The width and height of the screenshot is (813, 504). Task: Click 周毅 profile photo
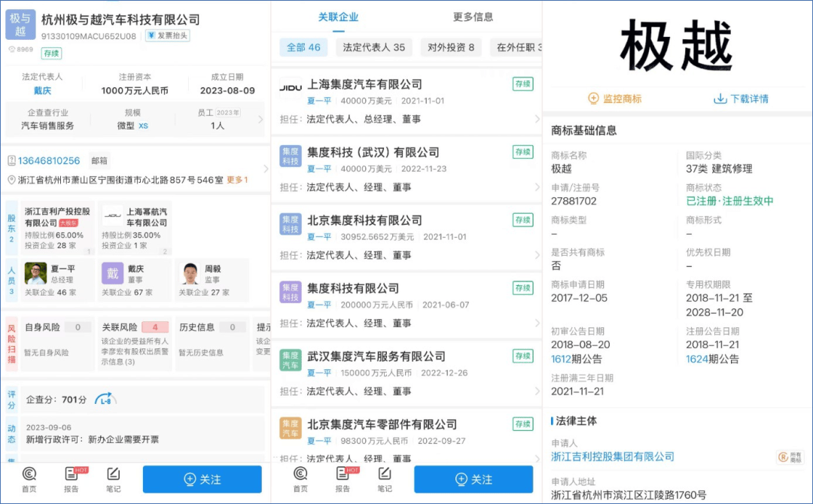[190, 273]
